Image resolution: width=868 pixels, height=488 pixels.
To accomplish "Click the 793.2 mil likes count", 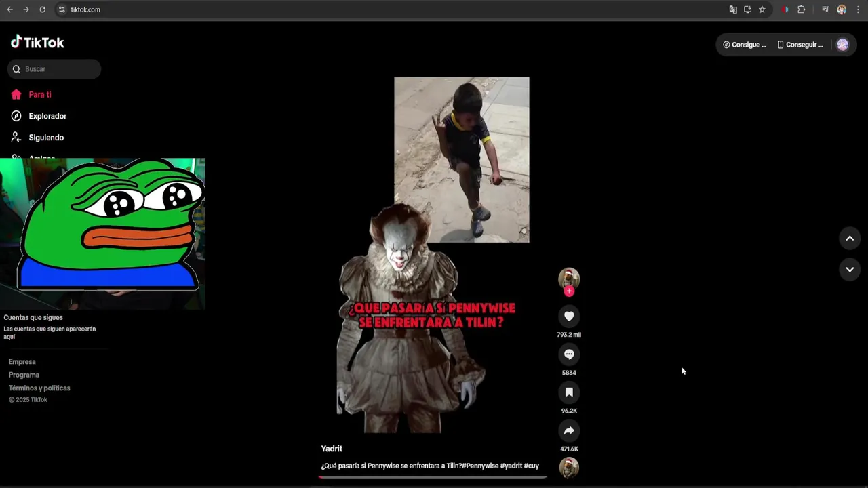I will pos(569,335).
